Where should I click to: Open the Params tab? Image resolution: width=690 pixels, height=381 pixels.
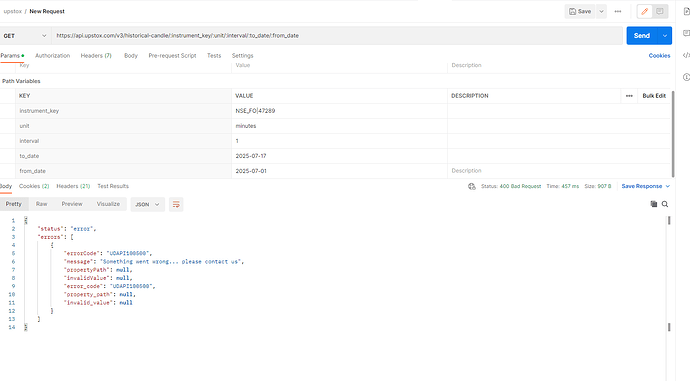[11, 55]
